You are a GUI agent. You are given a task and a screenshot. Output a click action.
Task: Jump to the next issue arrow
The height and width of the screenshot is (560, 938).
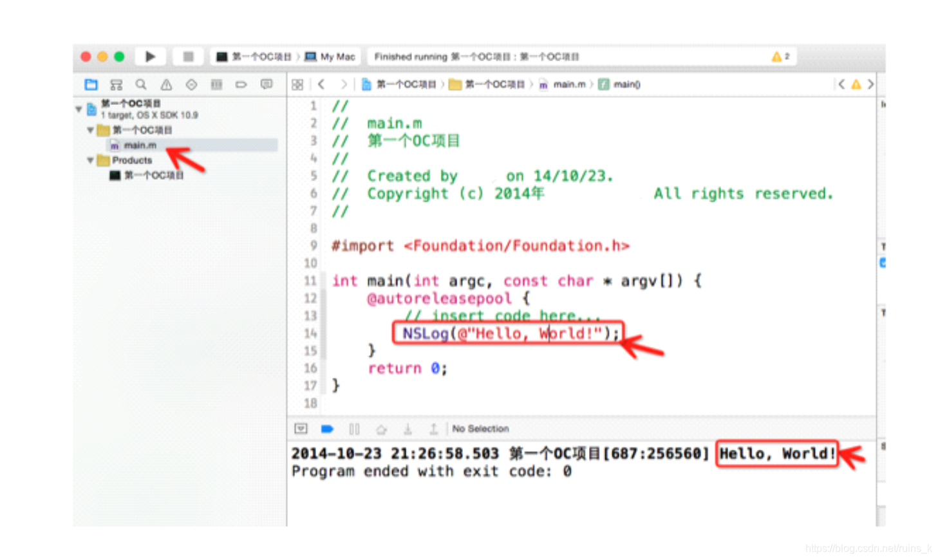pyautogui.click(x=870, y=84)
